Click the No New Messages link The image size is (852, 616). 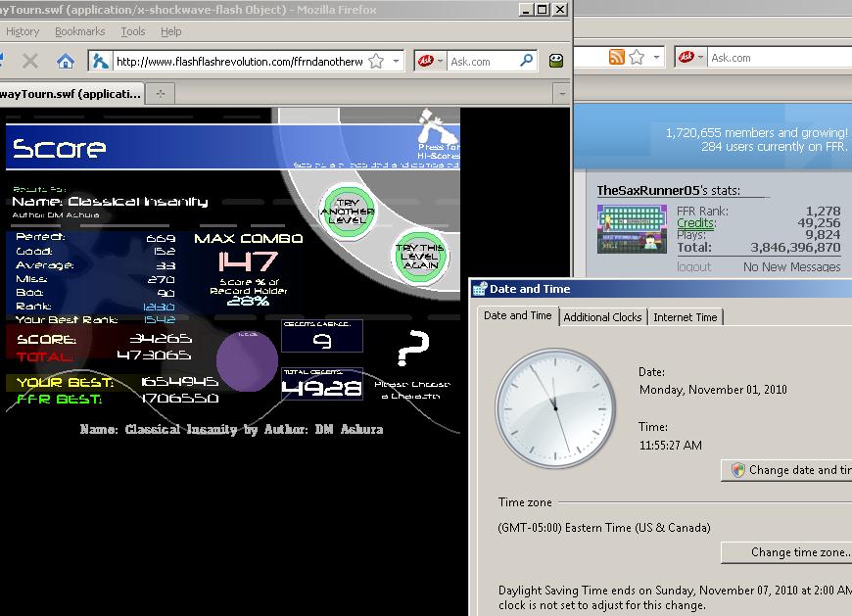tap(791, 266)
